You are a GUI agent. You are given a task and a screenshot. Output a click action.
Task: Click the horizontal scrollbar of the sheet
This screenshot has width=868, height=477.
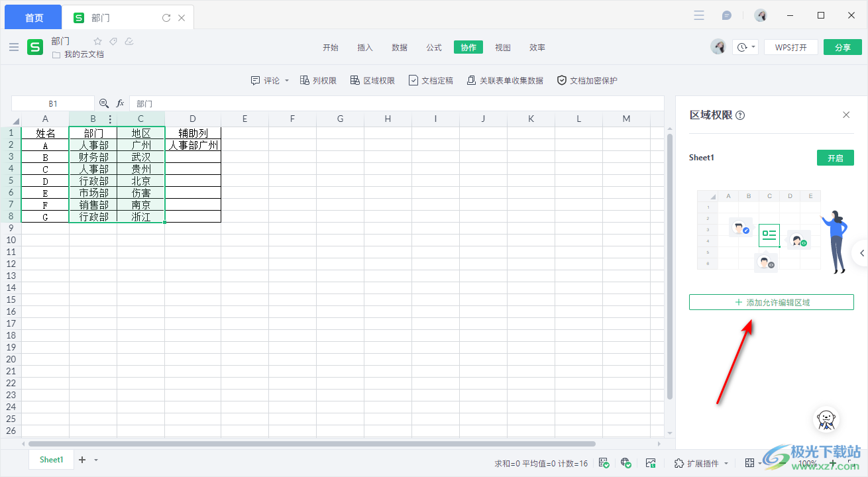pyautogui.click(x=311, y=444)
